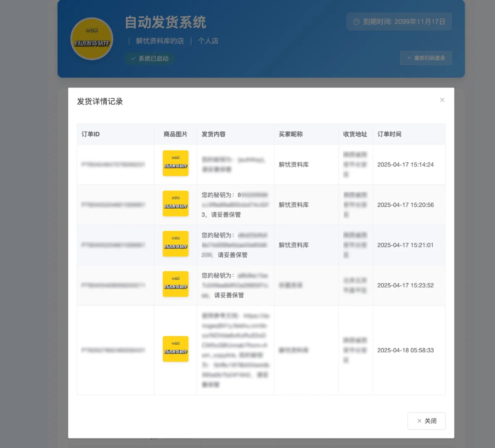Select the time 2025-04-18 05:58:33
495x448 pixels.
[x=405, y=350]
